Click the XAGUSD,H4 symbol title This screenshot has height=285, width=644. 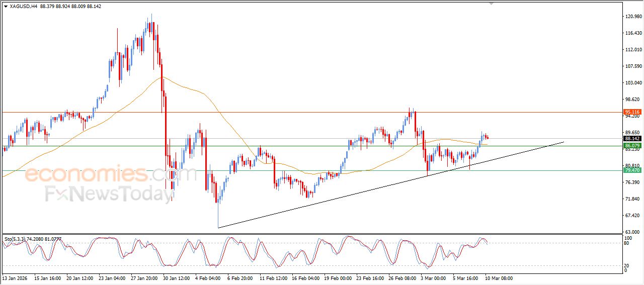[24, 7]
